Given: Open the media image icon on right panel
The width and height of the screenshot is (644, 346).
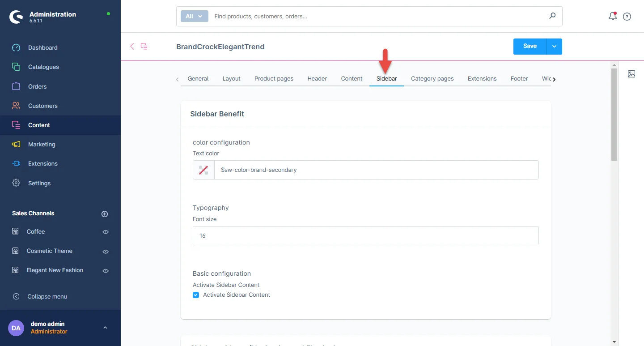Looking at the screenshot, I should [631, 74].
